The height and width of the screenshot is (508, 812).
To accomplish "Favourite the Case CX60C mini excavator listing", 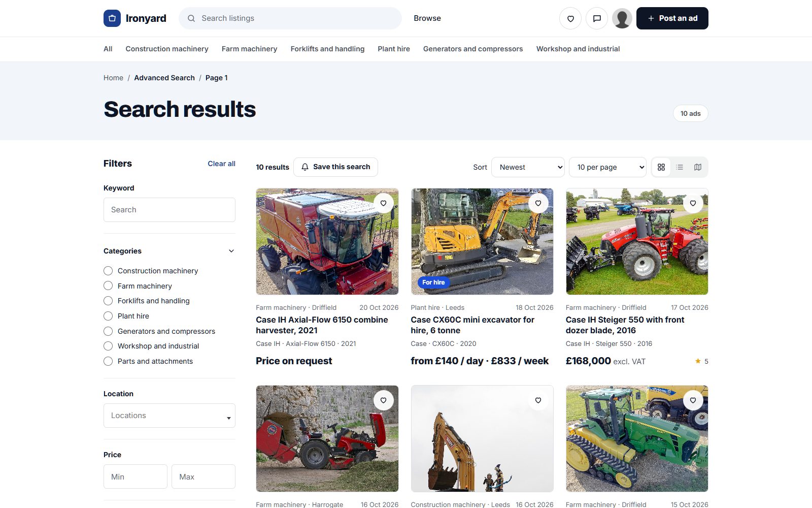I will coord(538,203).
